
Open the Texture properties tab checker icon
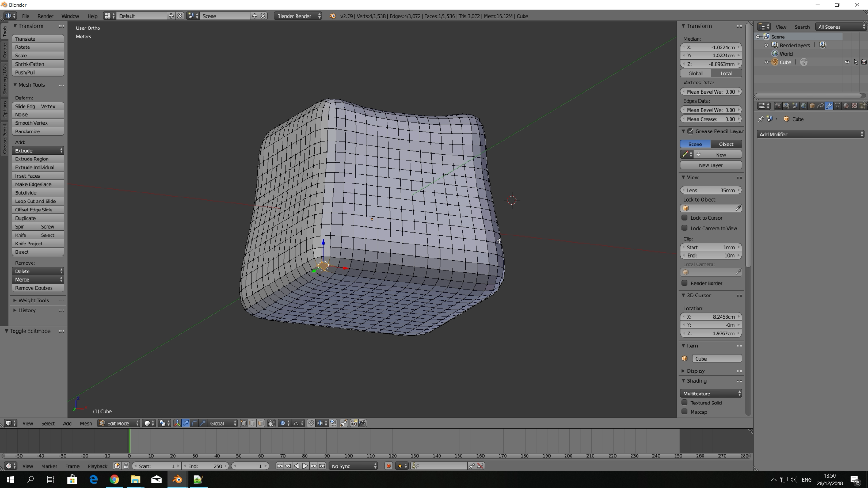[x=854, y=106]
